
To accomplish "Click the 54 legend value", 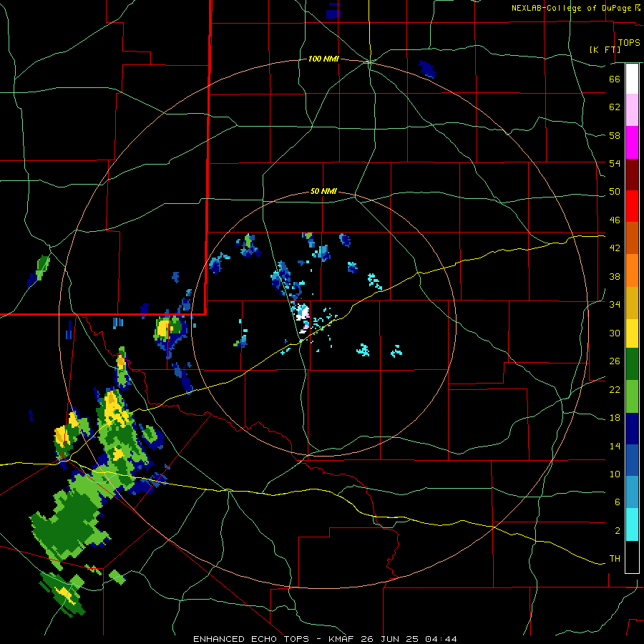I will pos(615,163).
